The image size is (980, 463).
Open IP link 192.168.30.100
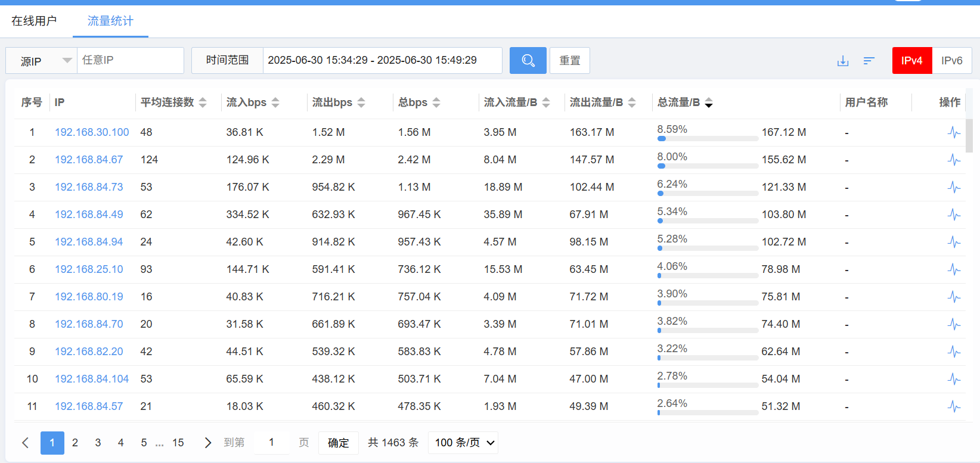pos(92,132)
